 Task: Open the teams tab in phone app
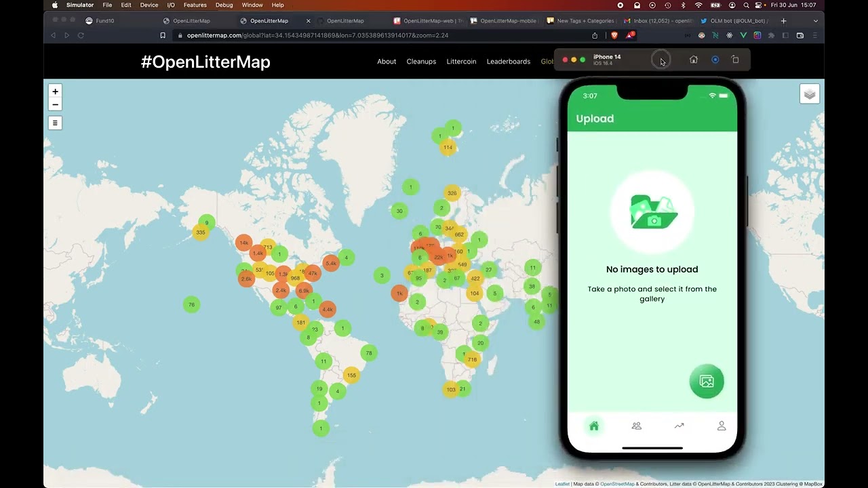636,426
